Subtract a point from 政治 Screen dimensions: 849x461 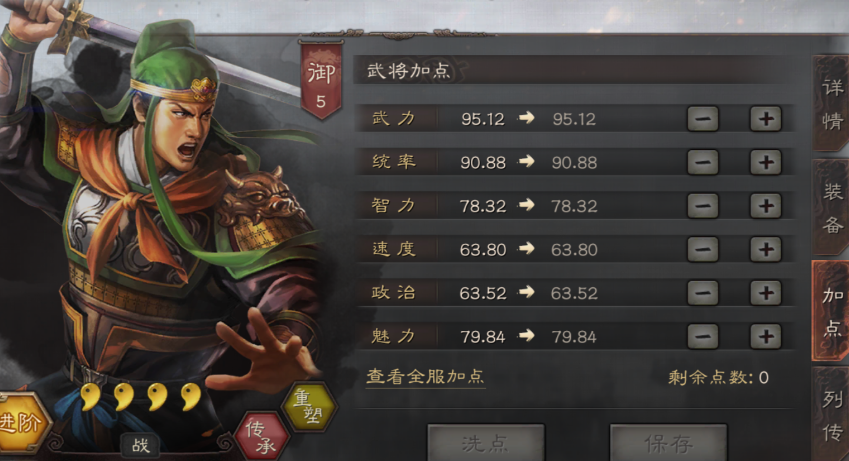tap(703, 293)
